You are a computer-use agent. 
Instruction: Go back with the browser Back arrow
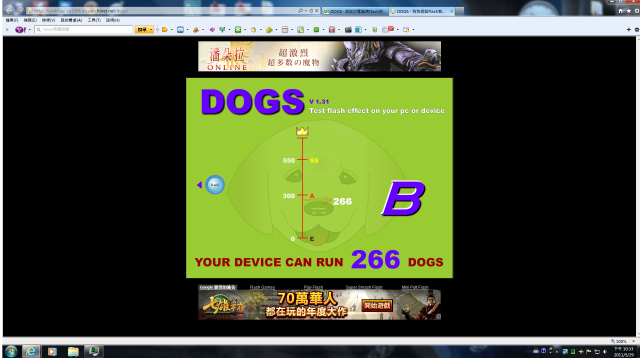9,11
